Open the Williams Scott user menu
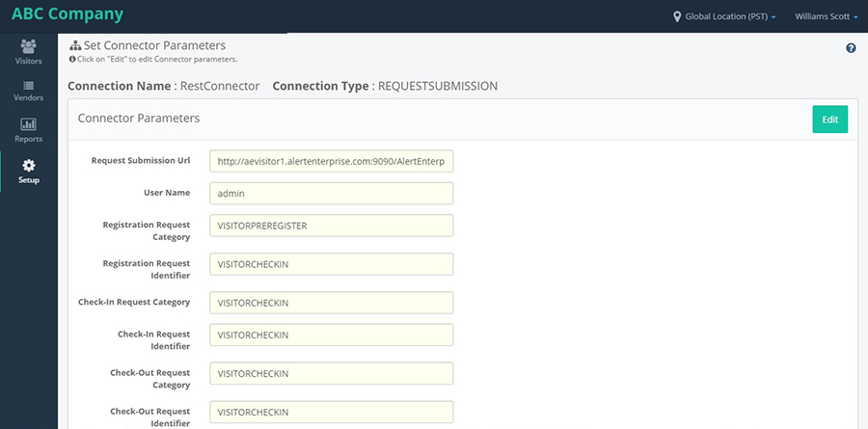Image resolution: width=868 pixels, height=429 pixels. pyautogui.click(x=826, y=16)
